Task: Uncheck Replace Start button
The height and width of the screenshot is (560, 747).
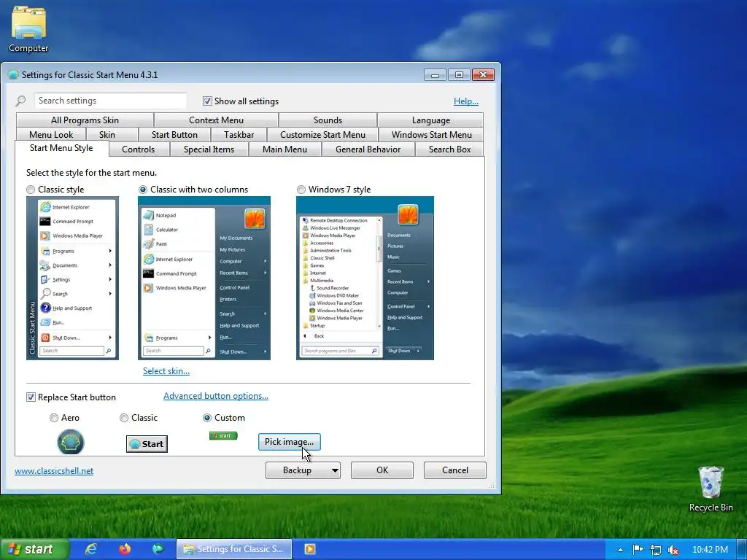Action: 31,397
